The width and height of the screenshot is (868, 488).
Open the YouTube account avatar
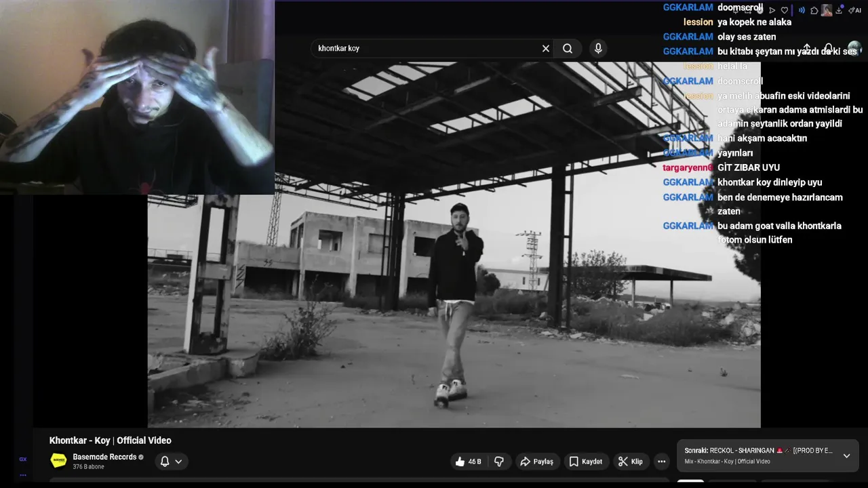point(854,49)
